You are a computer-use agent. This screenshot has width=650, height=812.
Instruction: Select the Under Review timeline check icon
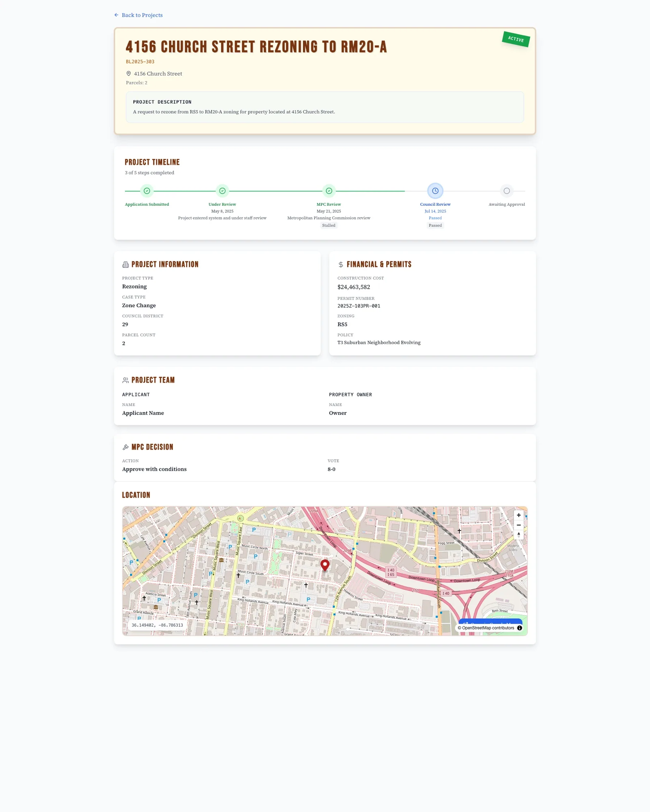point(222,191)
